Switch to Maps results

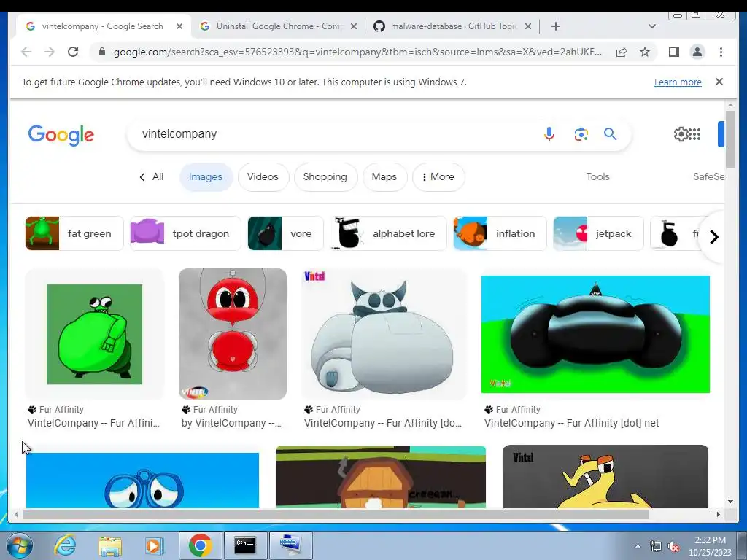(x=384, y=176)
